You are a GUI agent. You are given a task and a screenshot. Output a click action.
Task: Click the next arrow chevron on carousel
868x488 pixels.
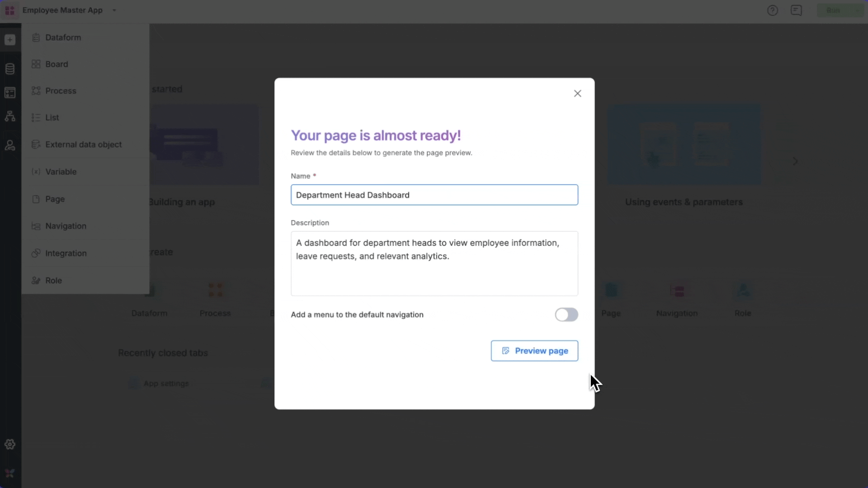795,161
